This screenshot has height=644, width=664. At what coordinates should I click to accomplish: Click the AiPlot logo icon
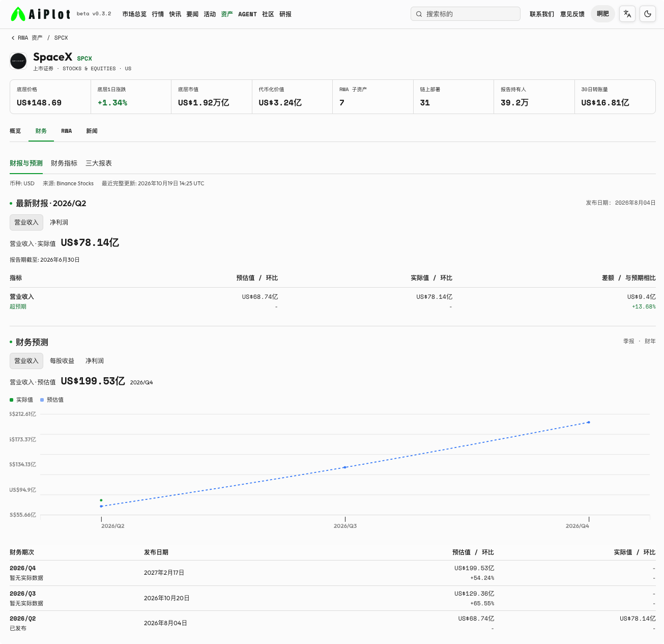(18, 14)
